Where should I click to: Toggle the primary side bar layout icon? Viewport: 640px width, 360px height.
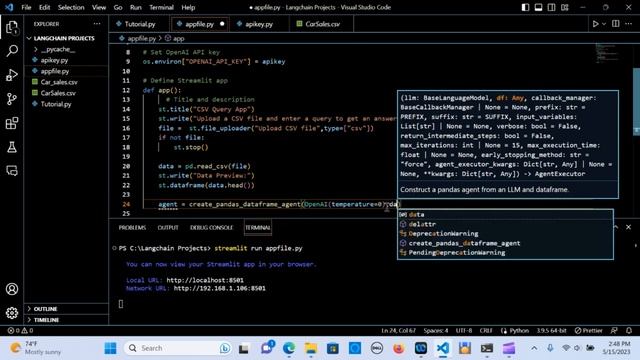(525, 7)
